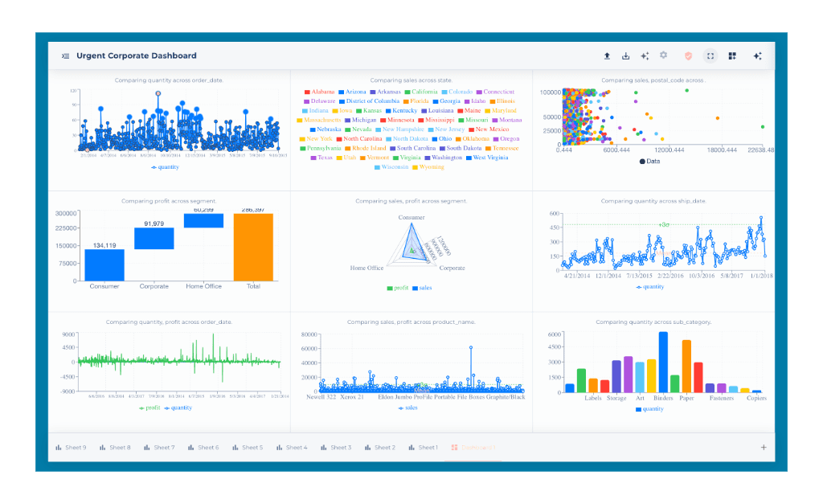
Task: Toggle the Washington legend entry
Action: (444, 158)
